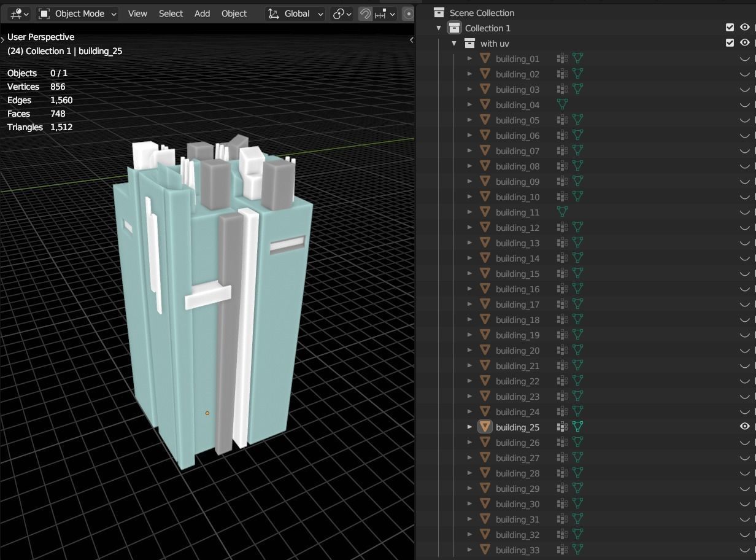Screen dimensions: 756x560
Task: Click the Collection 1 box icon
Action: [454, 28]
